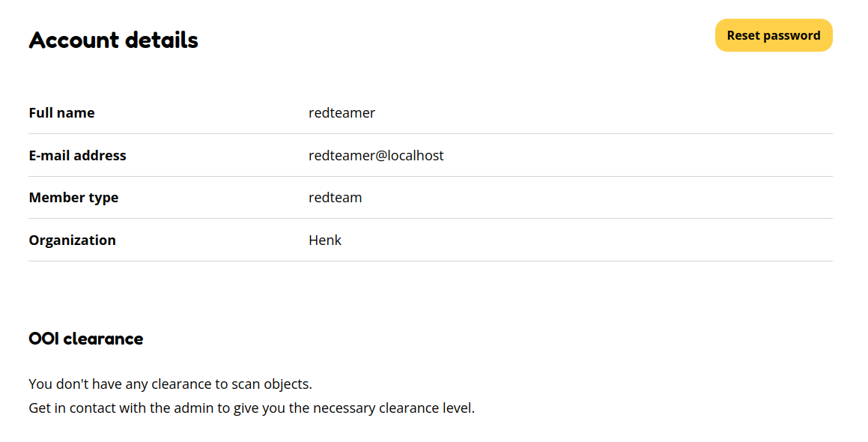Click the redteamer full name value

point(342,112)
